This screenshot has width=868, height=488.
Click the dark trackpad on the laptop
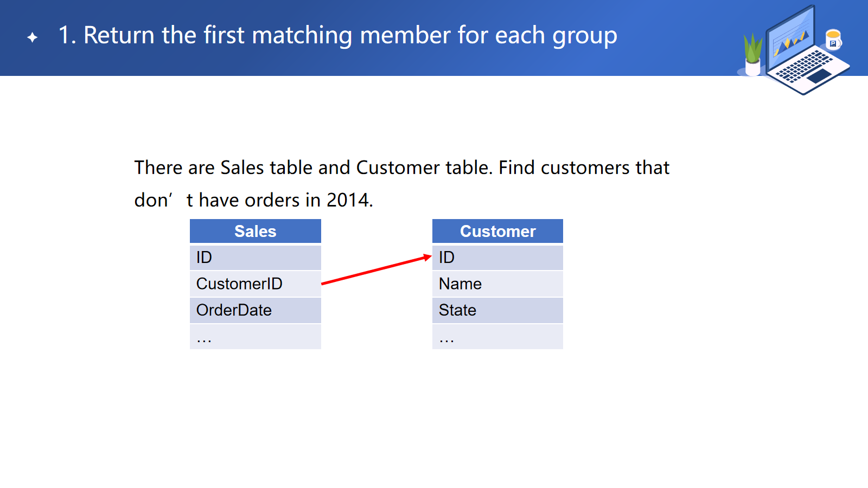pyautogui.click(x=819, y=75)
